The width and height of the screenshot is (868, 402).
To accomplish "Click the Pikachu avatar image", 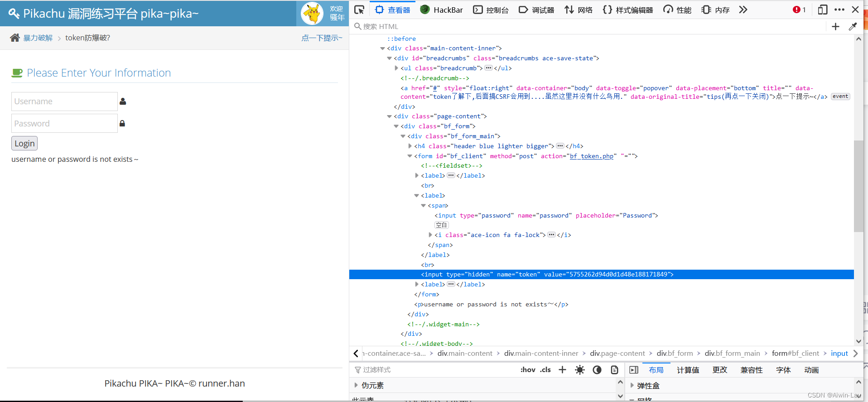I will tap(312, 13).
